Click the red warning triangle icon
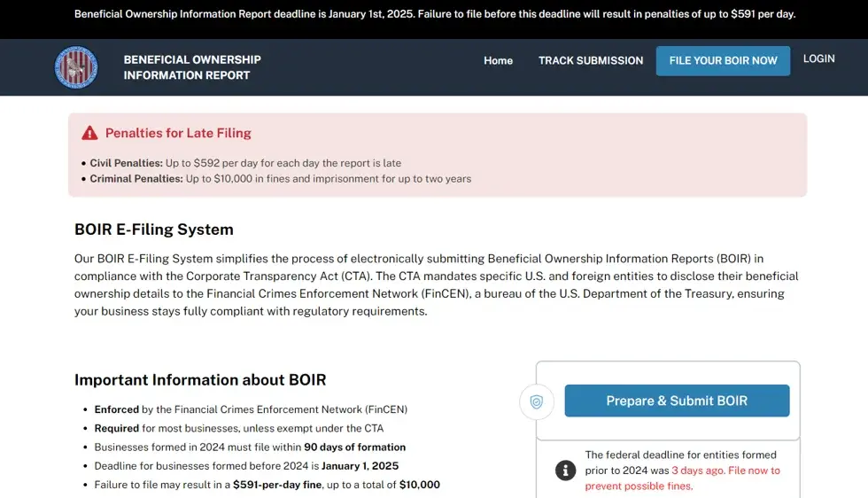Image resolution: width=868 pixels, height=498 pixels. point(89,133)
